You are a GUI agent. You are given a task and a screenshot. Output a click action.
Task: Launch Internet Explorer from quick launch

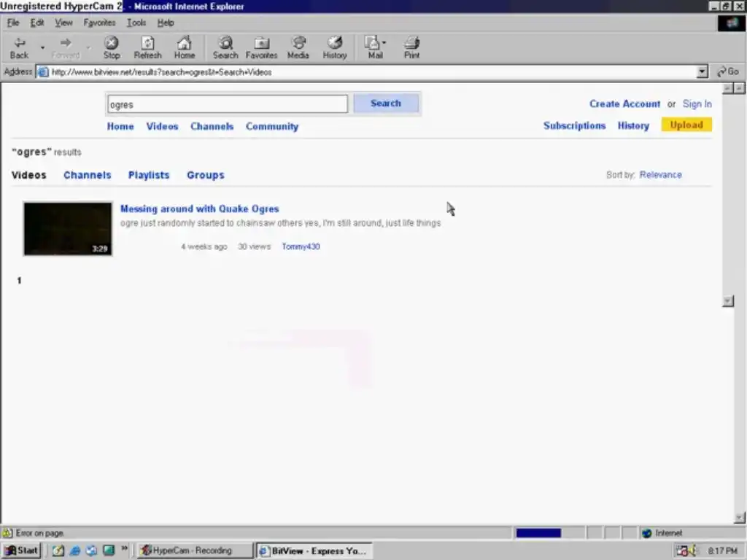pos(75,551)
